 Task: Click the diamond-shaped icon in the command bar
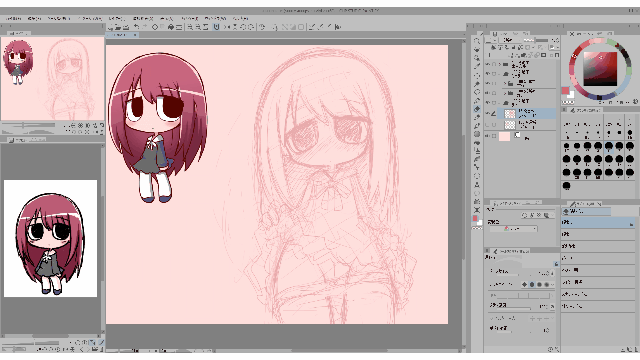coord(155,27)
